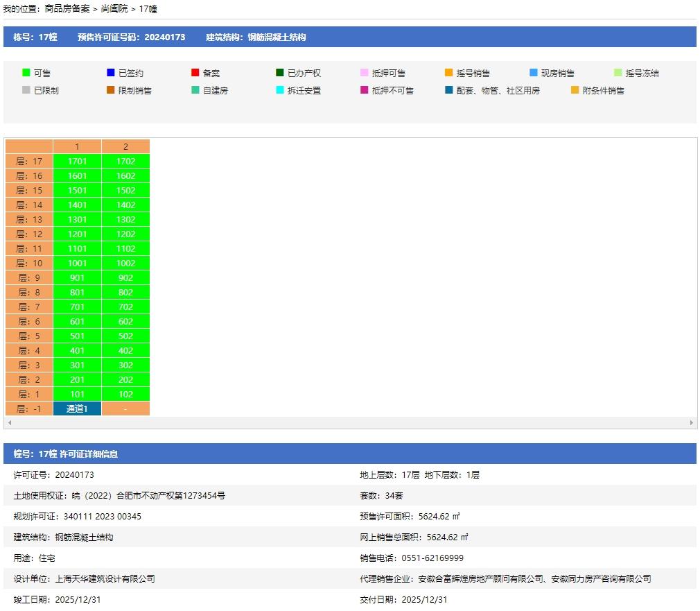The image size is (700, 611).
Task: Click room 1102 cell
Action: pyautogui.click(x=126, y=249)
